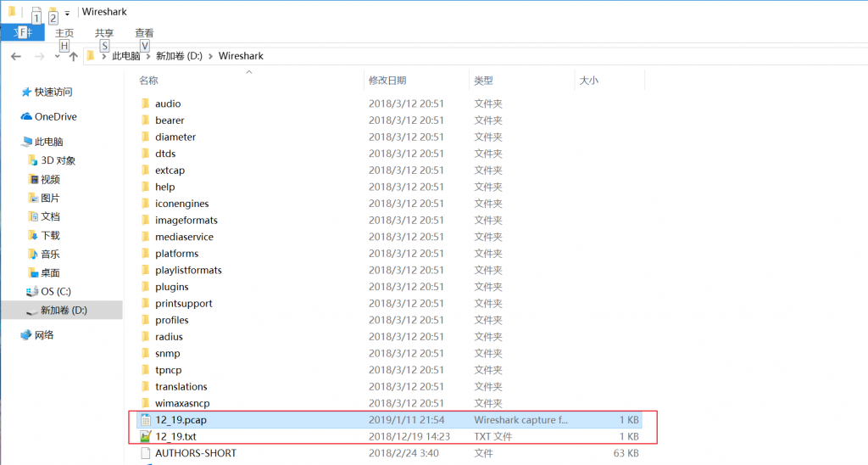The width and height of the screenshot is (868, 465).
Task: Click the Up one level arrow
Action: coord(73,56)
